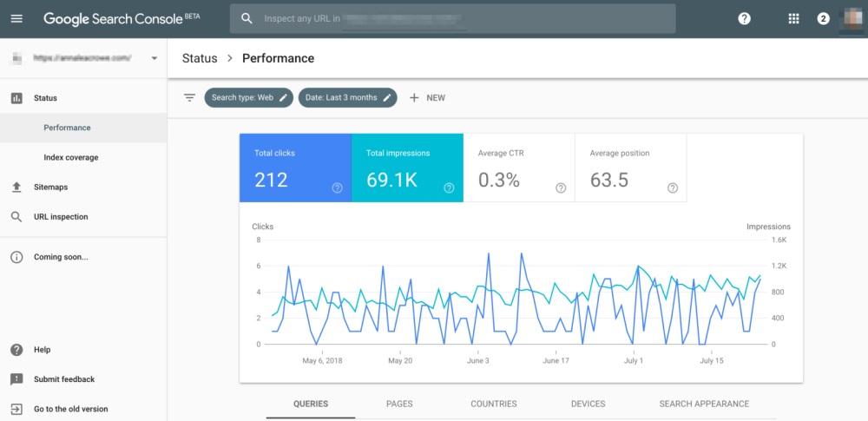The height and width of the screenshot is (421, 868).
Task: Edit the Search type: Web filter
Action: pyautogui.click(x=247, y=97)
